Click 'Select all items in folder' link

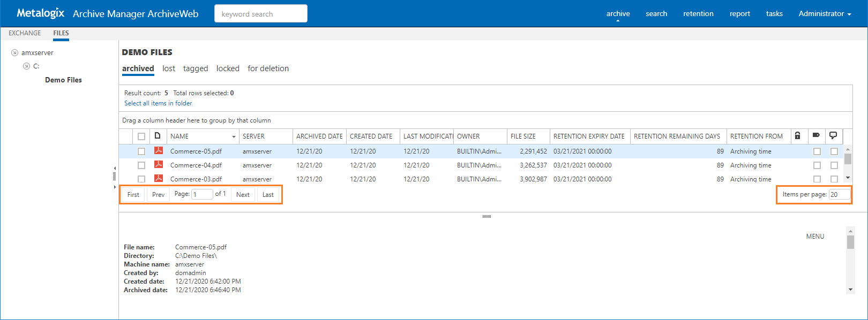(158, 103)
